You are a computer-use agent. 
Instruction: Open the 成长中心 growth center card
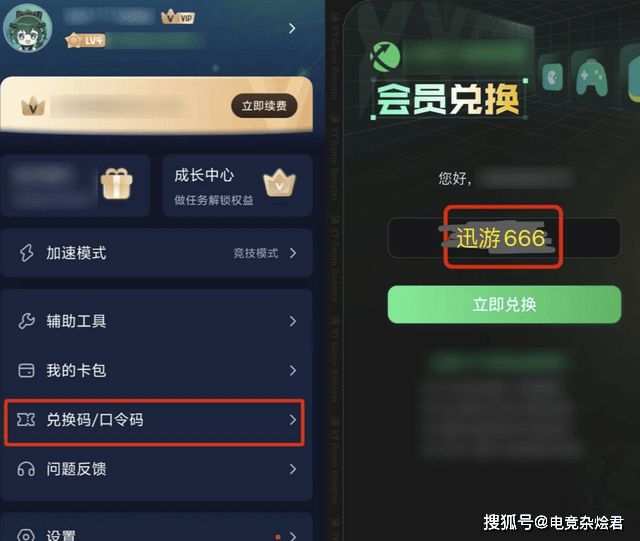238,186
